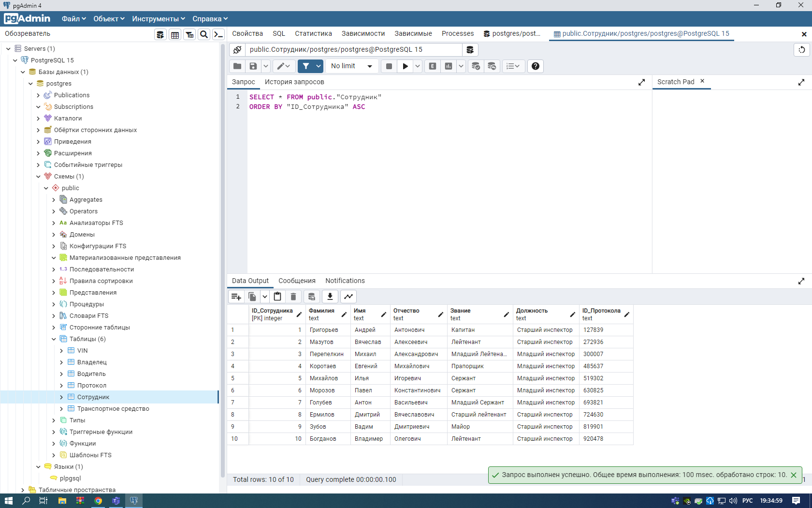The width and height of the screenshot is (812, 508).
Task: Save data changes icon in results toolbar
Action: click(312, 297)
